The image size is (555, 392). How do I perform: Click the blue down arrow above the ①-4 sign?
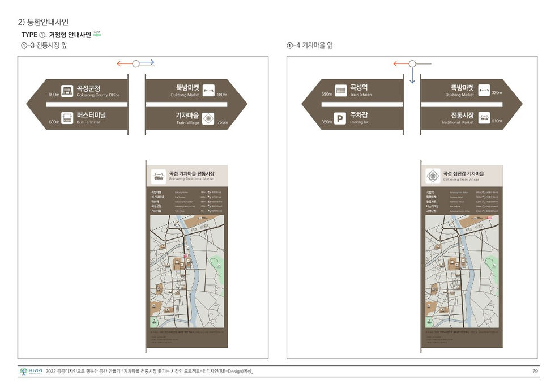tap(412, 75)
